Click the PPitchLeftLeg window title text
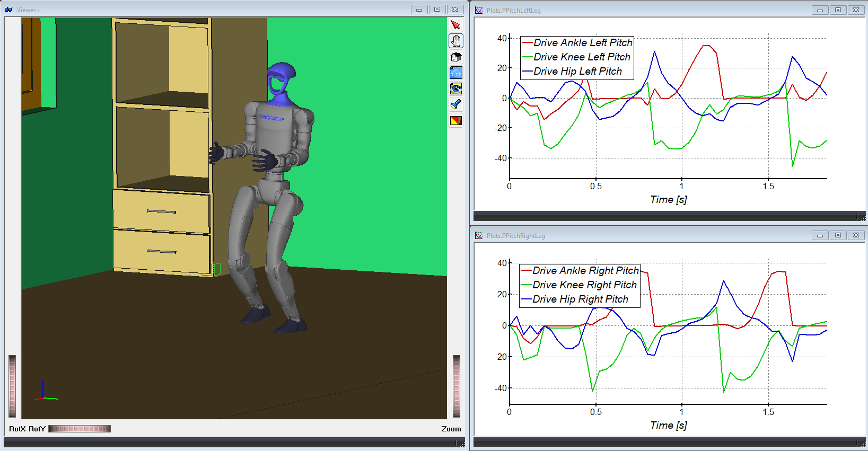 click(x=513, y=10)
